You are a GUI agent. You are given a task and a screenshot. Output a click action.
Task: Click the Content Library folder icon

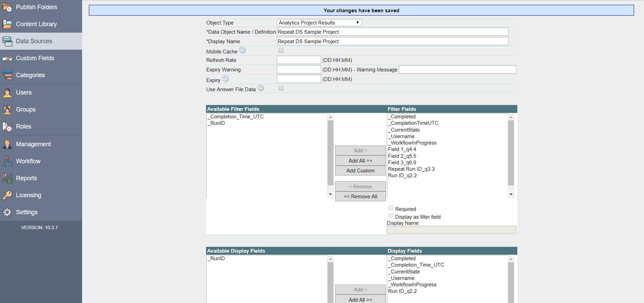pyautogui.click(x=7, y=24)
